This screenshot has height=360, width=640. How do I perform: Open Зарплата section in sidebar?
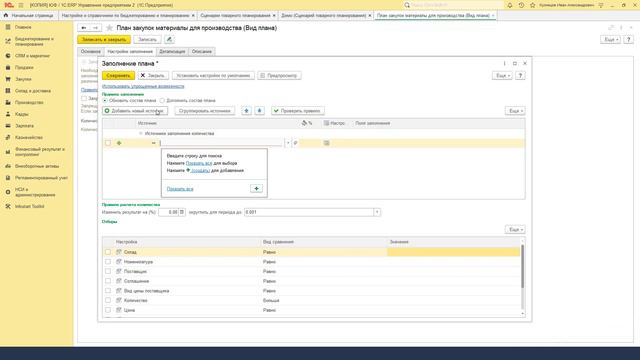[x=24, y=126]
